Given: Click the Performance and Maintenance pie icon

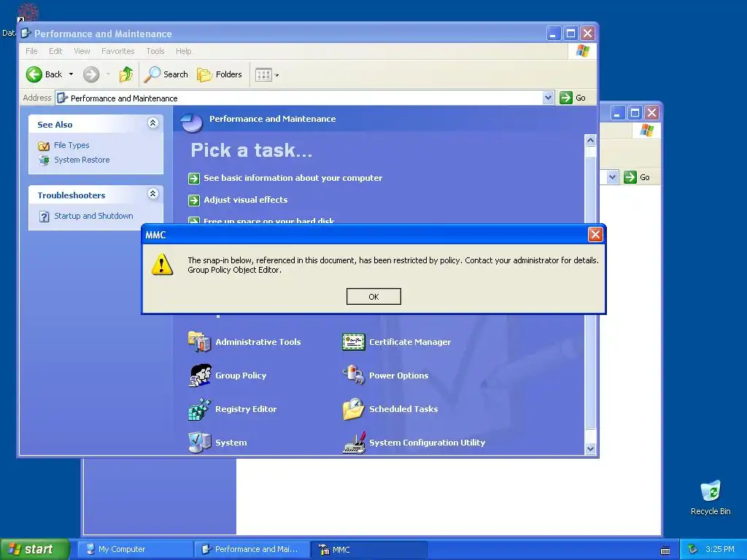Looking at the screenshot, I should point(192,122).
